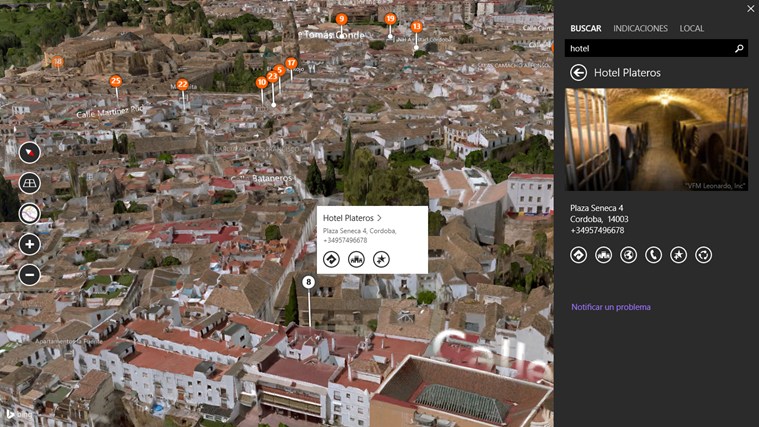Open the Hotel Plateros cellar photo
Screen dimensions: 759x427
[x=656, y=139]
